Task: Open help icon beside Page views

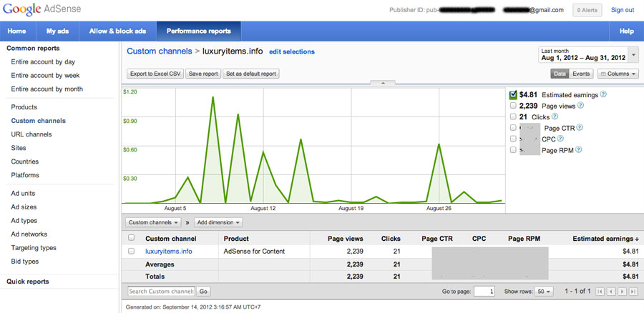Action: (x=580, y=106)
